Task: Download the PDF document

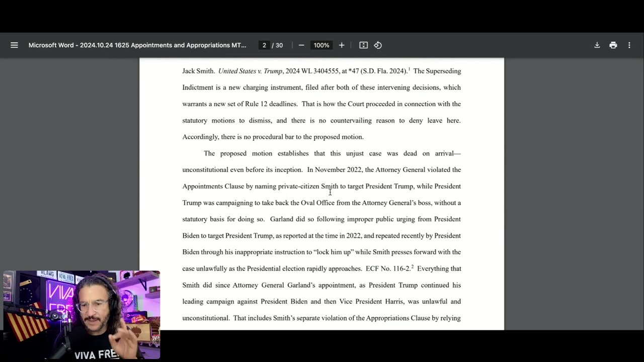Action: coord(597,45)
